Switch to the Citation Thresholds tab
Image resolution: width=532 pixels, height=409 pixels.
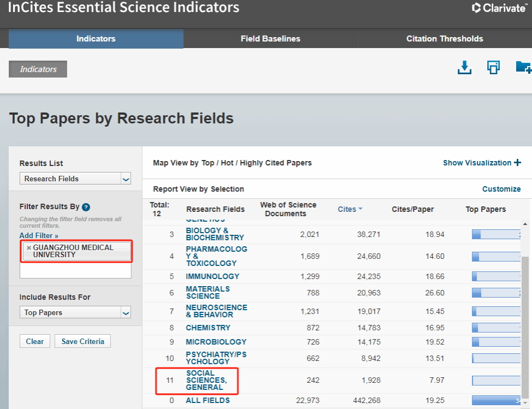[x=445, y=39]
